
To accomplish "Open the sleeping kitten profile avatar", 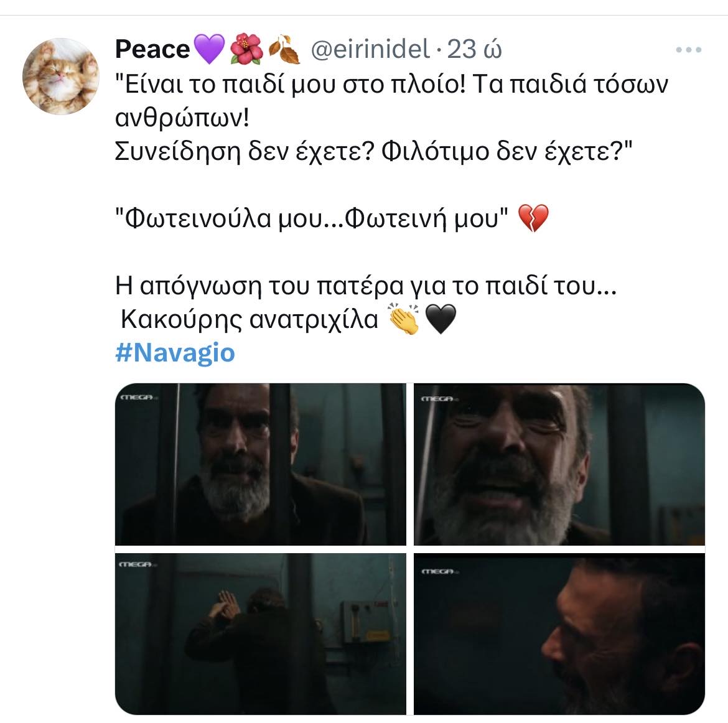I will click(x=61, y=76).
